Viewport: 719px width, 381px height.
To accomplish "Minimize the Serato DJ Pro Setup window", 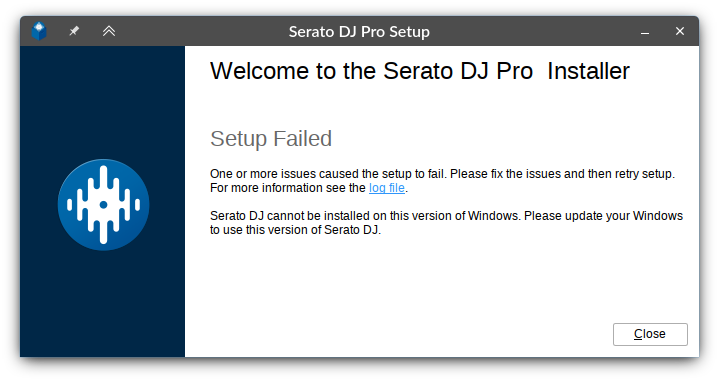I will tap(645, 32).
